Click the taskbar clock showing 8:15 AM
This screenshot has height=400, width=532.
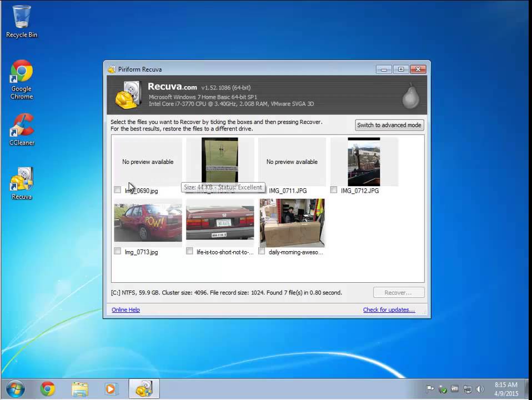[506, 389]
